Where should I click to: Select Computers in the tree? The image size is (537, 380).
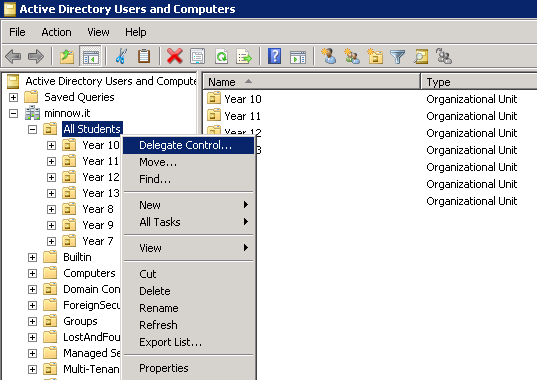89,273
